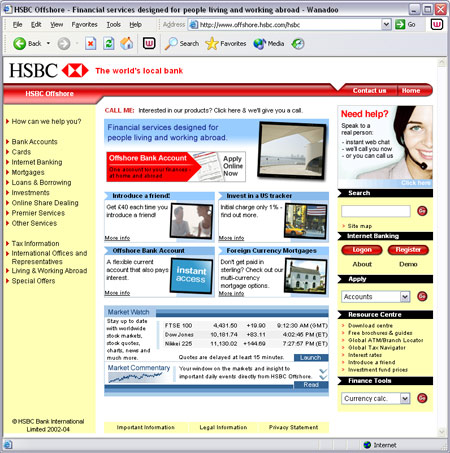The height and width of the screenshot is (453, 450).
Task: Click the green Back arrow icon
Action: tap(19, 44)
